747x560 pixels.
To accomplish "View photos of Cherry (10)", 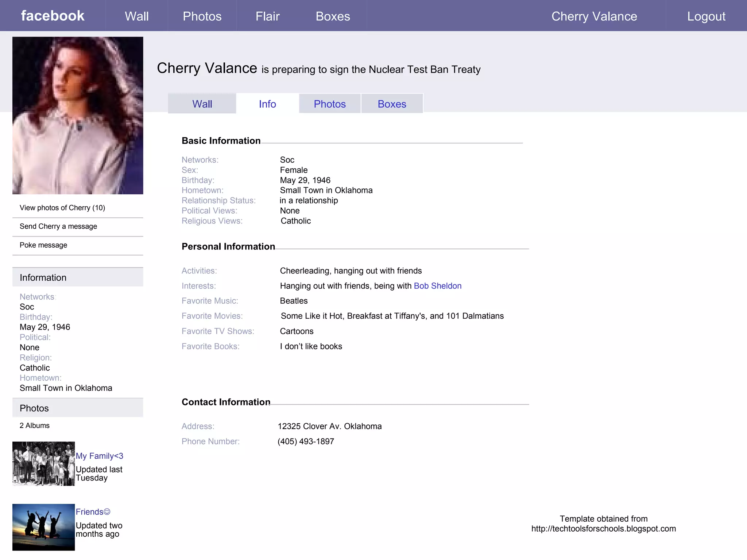I will (x=62, y=208).
